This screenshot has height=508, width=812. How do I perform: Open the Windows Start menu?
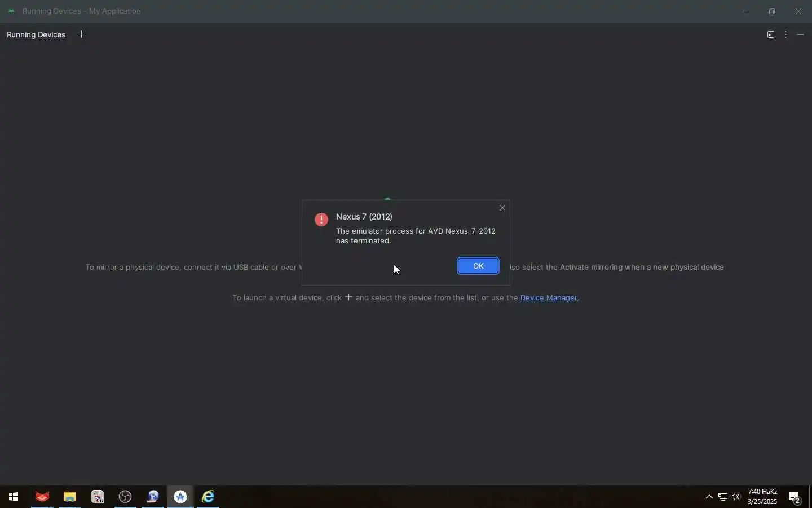[14, 497]
